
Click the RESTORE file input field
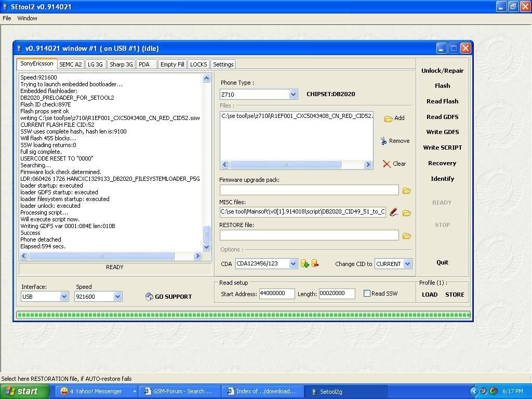(309, 235)
